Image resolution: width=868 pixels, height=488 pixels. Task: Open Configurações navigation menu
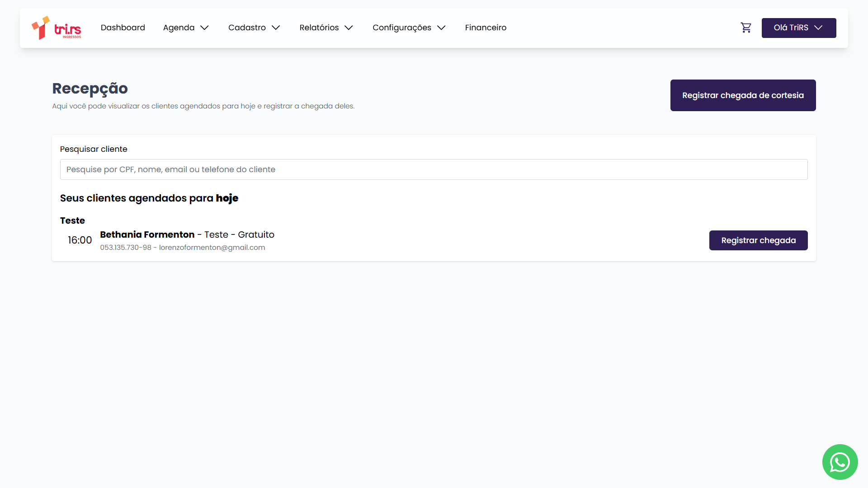(402, 28)
